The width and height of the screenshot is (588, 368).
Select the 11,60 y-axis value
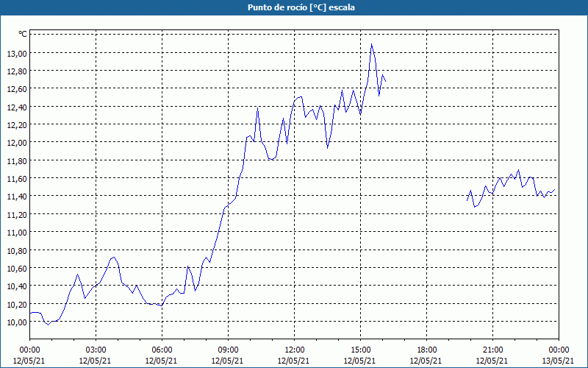[x=17, y=179]
